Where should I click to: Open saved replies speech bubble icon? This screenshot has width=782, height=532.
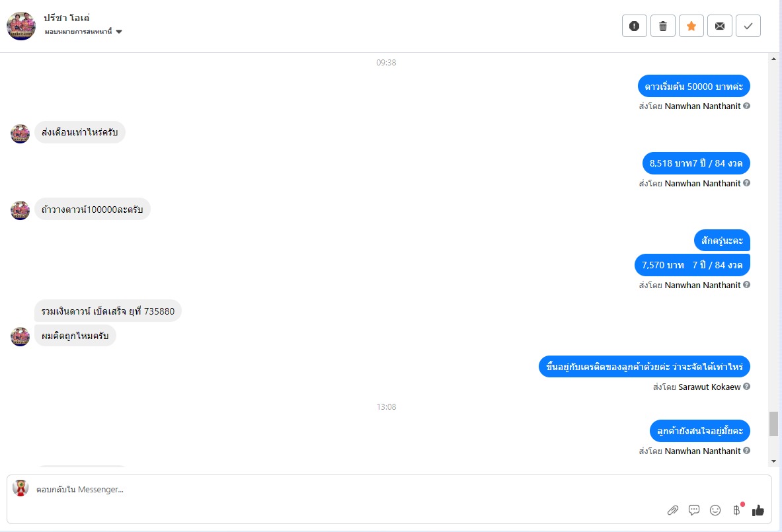[693, 510]
